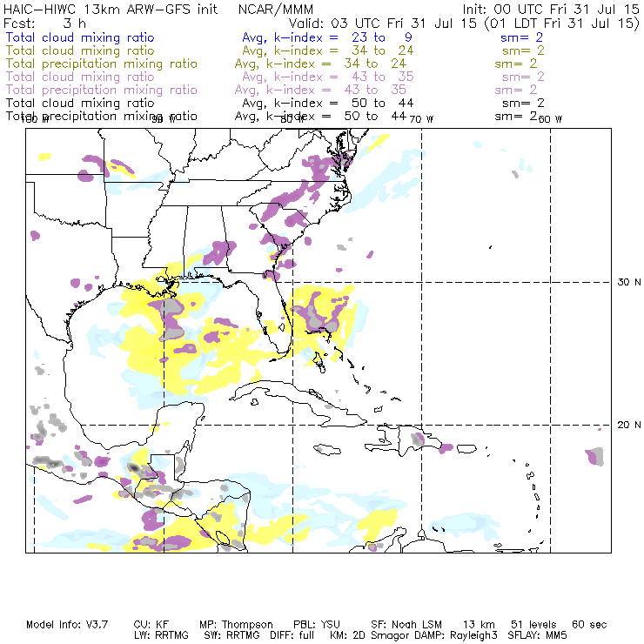644x644 pixels.
Task: Click the purple Total precipitation mixing ratio legend
Action: [101, 91]
